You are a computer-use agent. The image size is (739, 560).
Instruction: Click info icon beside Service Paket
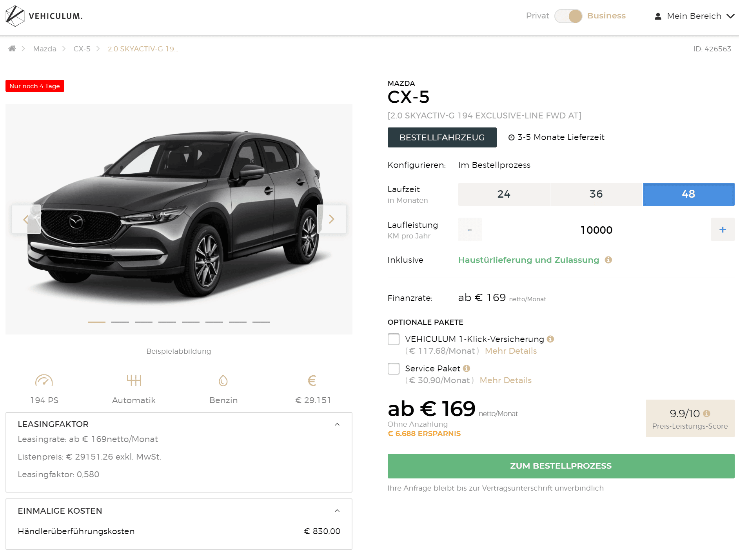tap(467, 368)
